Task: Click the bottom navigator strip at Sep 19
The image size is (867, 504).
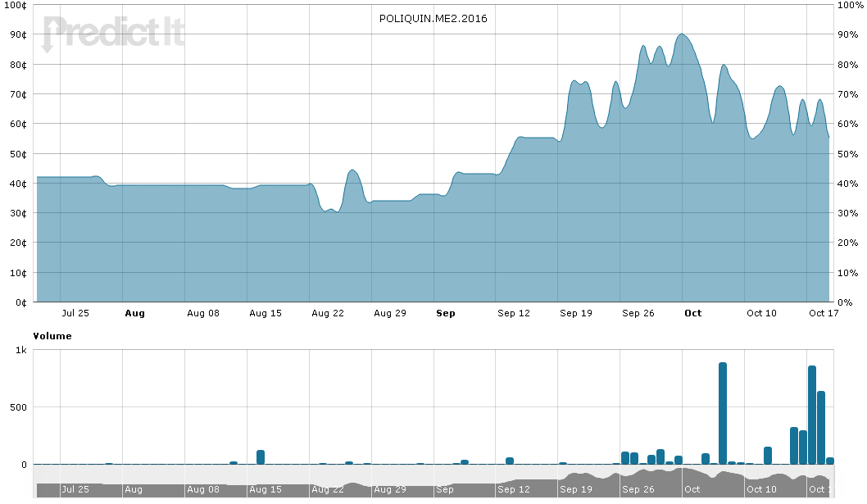Action: 575,488
